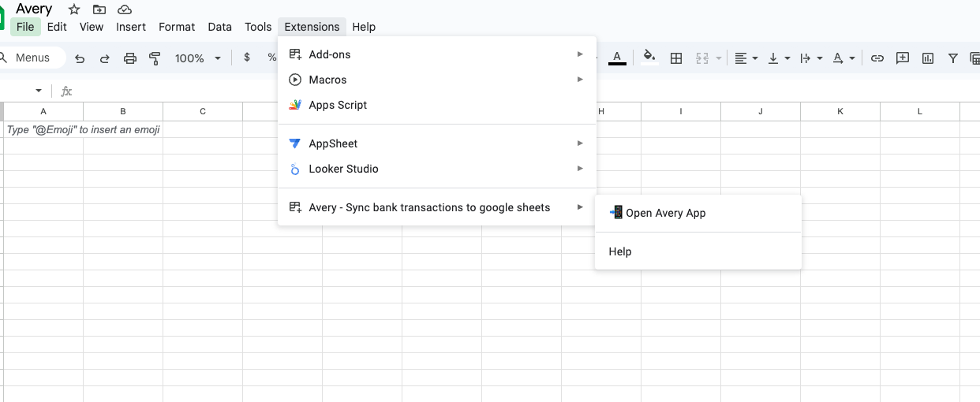Click the Menus search box
Image resolution: width=980 pixels, height=402 pixels.
(x=32, y=58)
